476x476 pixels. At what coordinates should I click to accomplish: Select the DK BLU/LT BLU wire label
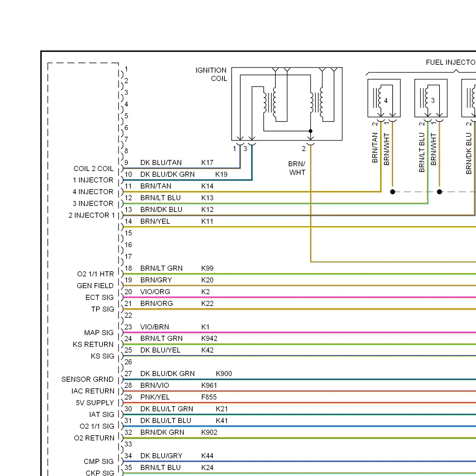point(166,420)
